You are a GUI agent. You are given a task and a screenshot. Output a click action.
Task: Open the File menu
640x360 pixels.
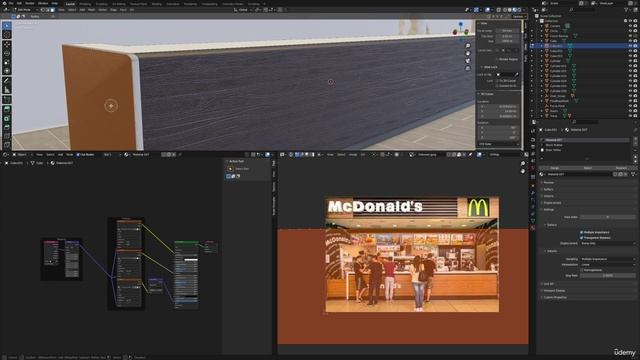11,3
